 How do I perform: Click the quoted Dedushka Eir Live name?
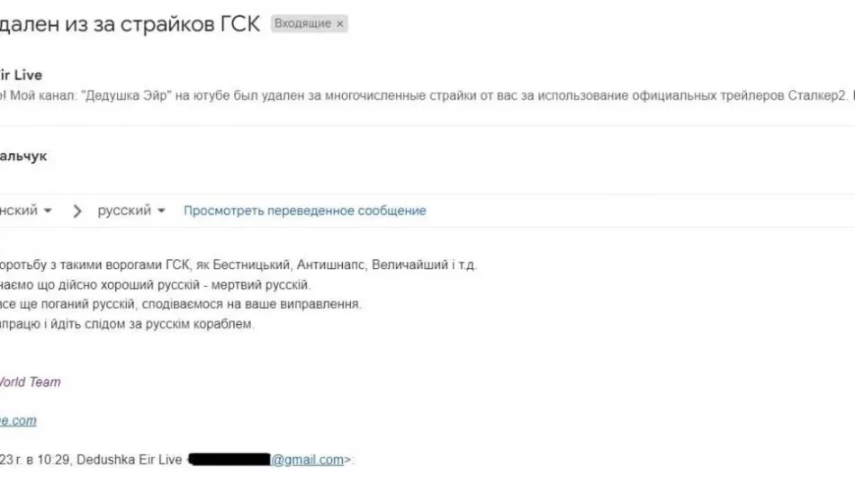[130, 460]
